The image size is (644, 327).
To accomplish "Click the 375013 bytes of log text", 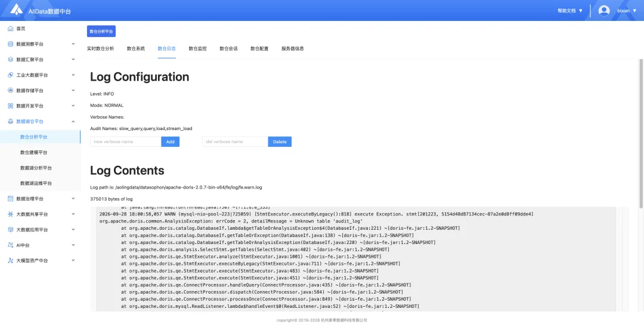I will coord(112,199).
